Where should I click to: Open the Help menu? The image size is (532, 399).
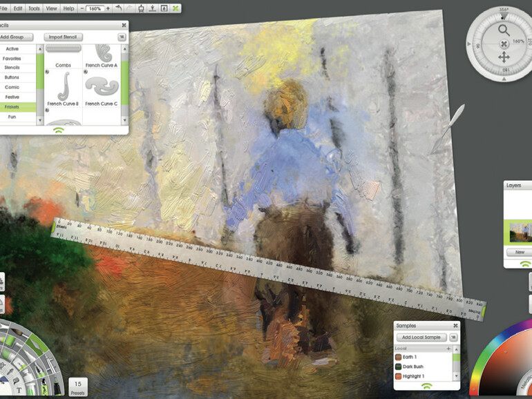click(68, 8)
